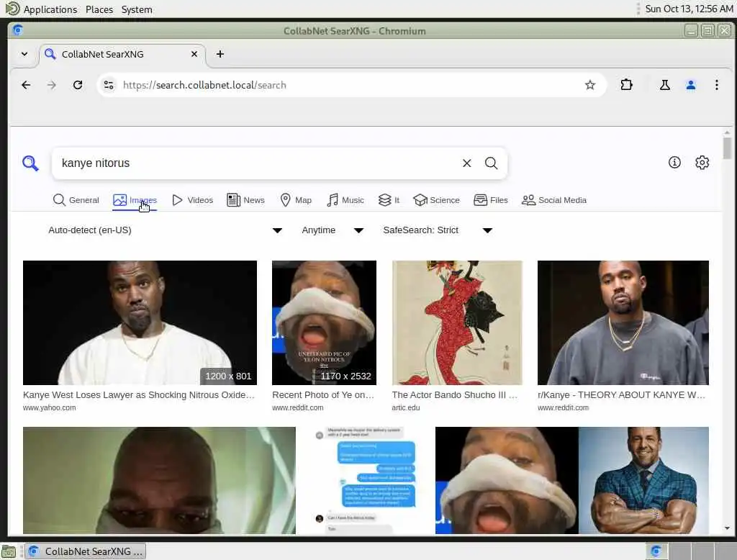Open the 1170 x 2532 reddit image
737x560 pixels.
tap(325, 322)
